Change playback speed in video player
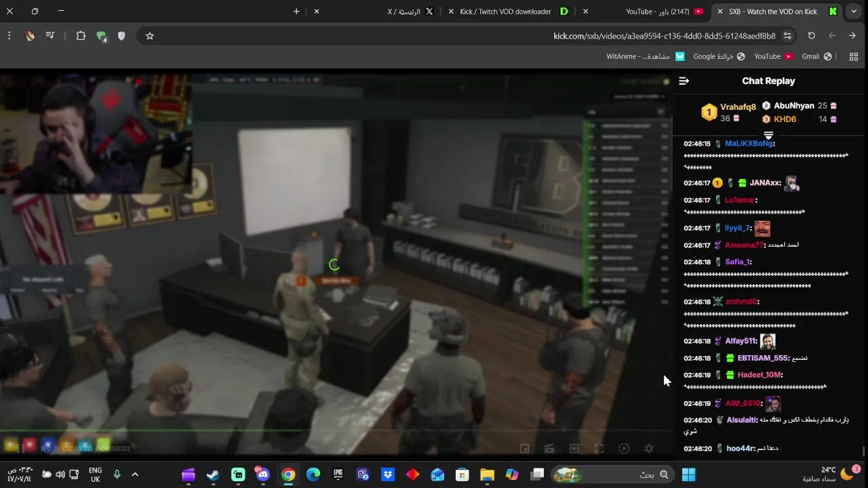This screenshot has height=488, width=868. point(624,449)
